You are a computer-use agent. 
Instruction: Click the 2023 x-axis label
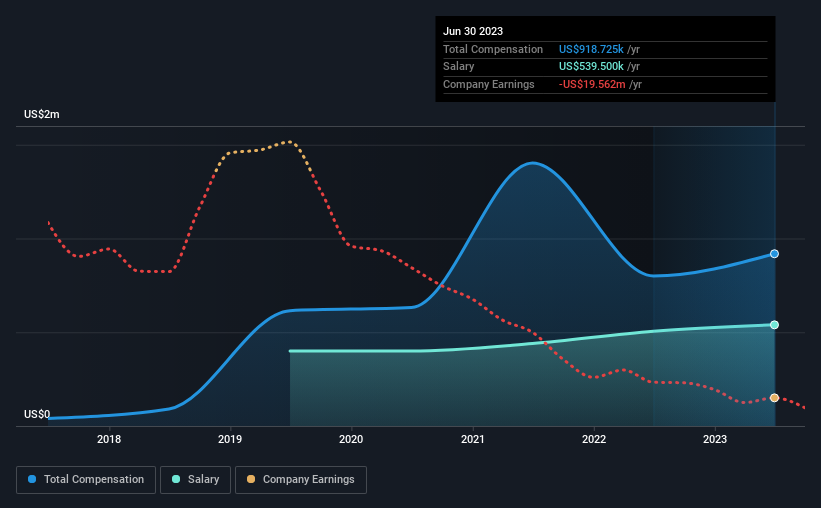pos(715,439)
